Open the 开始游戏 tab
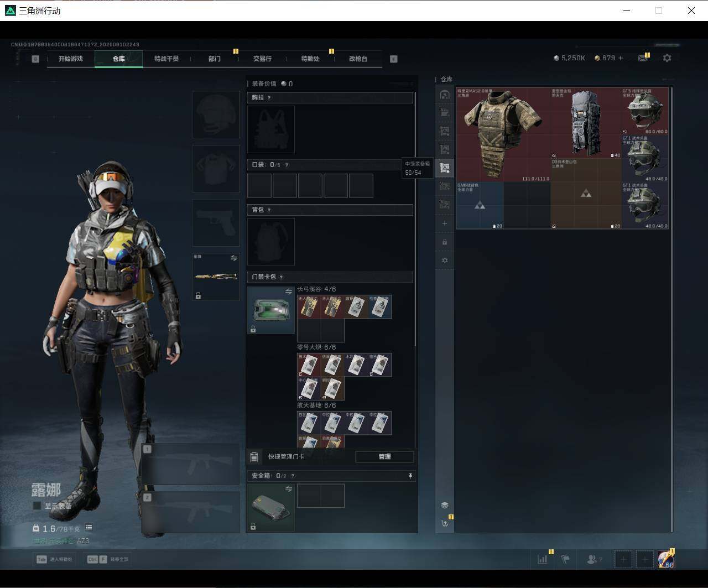Screen dimensions: 708x588 click(x=71, y=59)
